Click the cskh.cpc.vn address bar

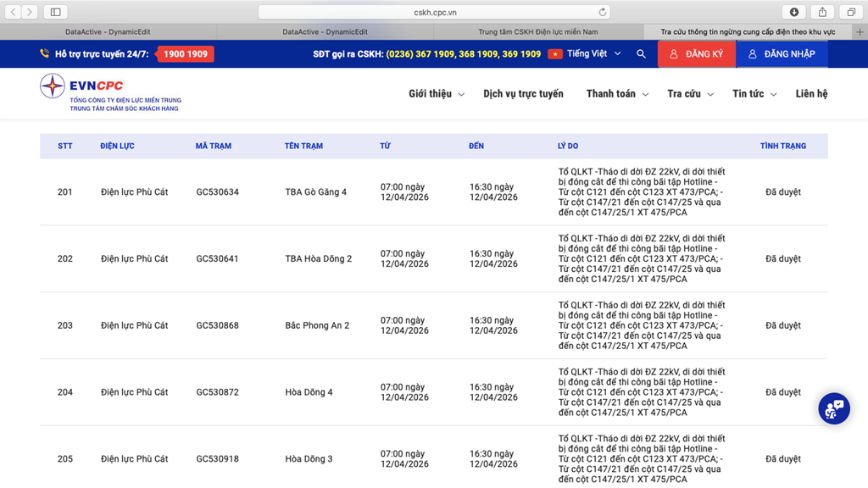point(434,12)
